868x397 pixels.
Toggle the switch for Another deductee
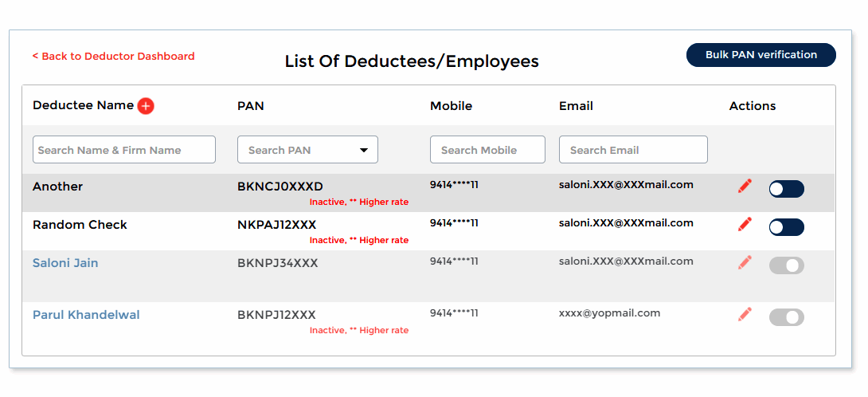pyautogui.click(x=786, y=189)
